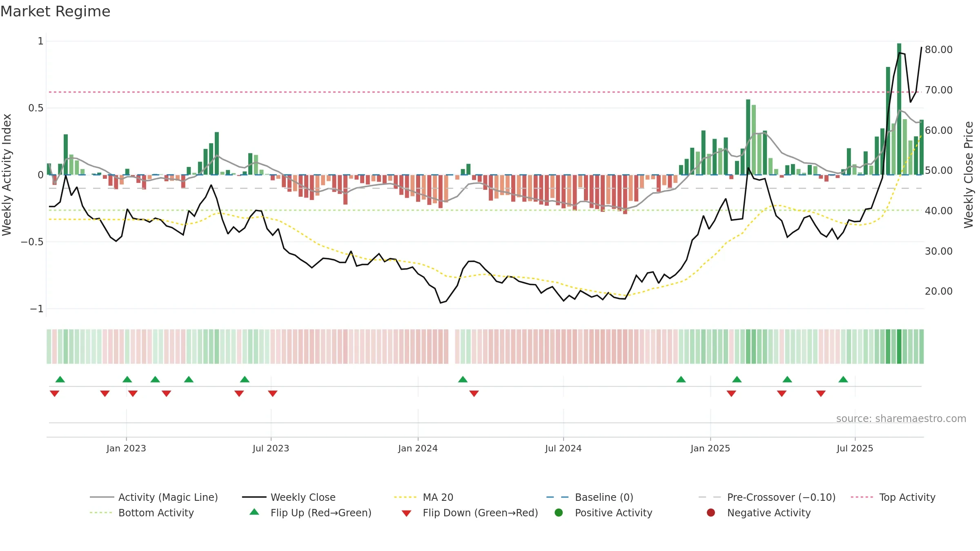This screenshot has width=980, height=551.
Task: Click the Negative Activity legend label
Action: [769, 513]
